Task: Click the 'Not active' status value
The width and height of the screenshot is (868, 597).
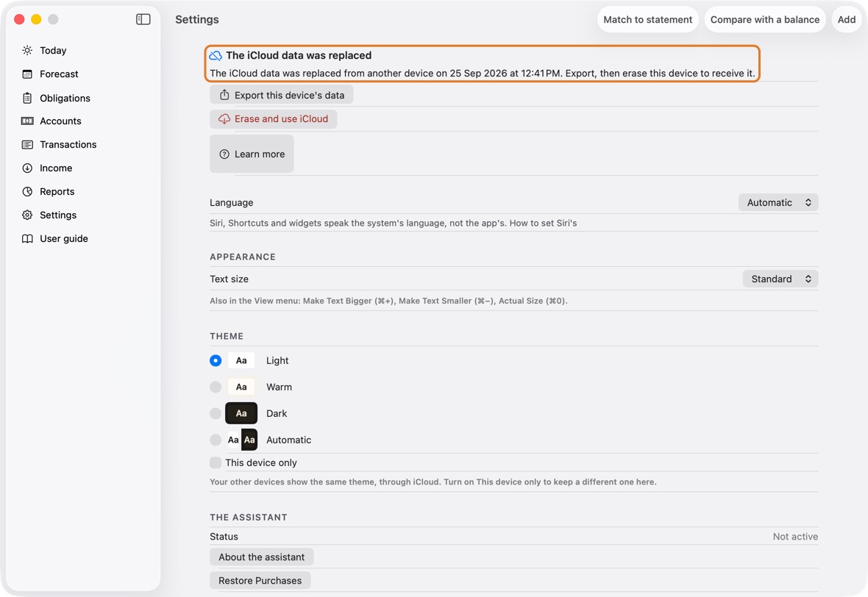Action: (x=795, y=537)
